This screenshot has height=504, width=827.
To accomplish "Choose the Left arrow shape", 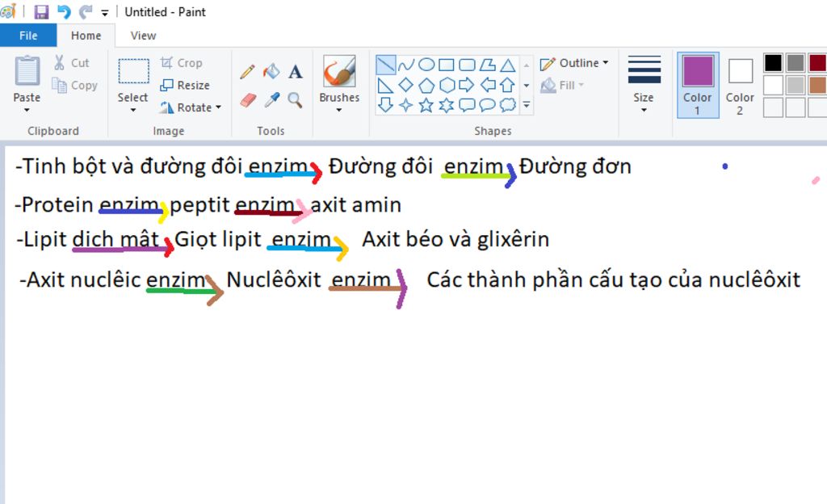I will 488,85.
